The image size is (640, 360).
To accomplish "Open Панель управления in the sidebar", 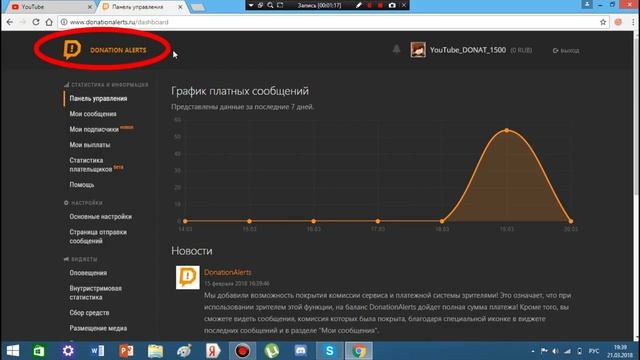I will [98, 98].
